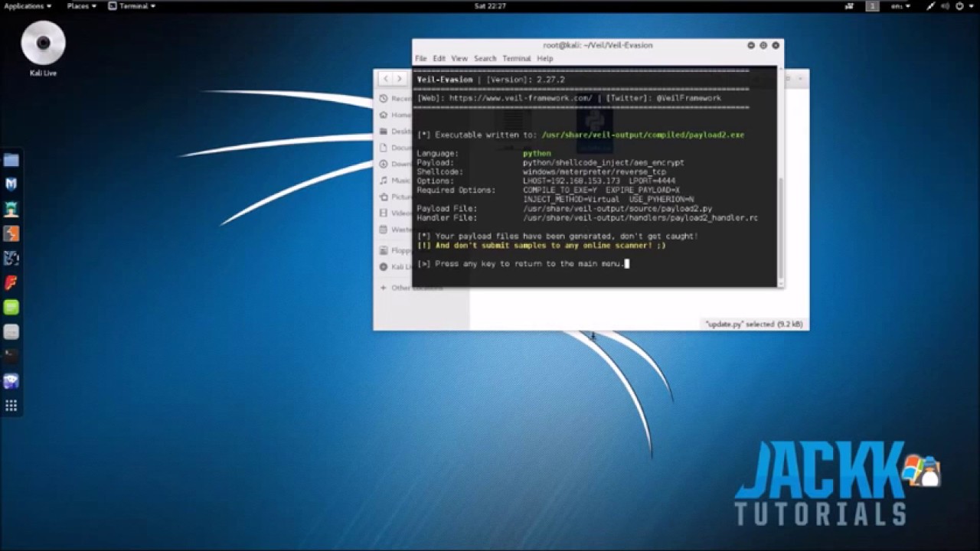Open the Terminal icon in the dock
The image size is (980, 551).
11,356
